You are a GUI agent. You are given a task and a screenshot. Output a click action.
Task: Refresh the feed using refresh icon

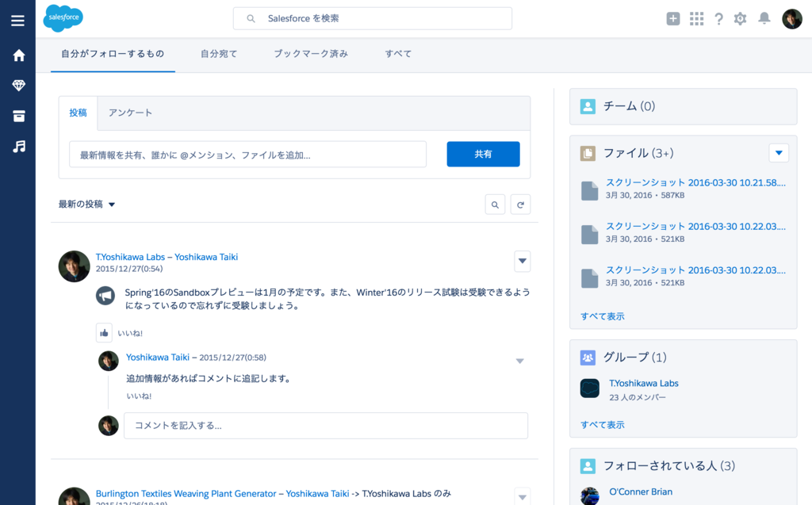click(x=520, y=204)
